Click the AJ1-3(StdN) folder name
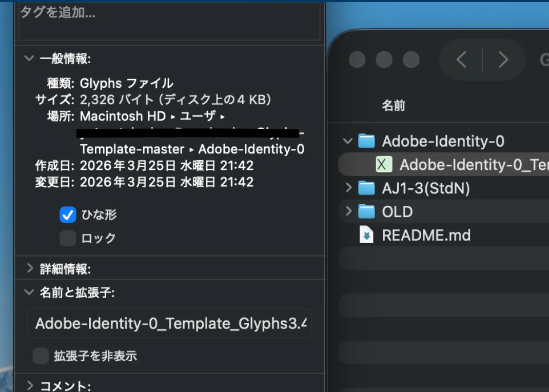 click(x=426, y=188)
